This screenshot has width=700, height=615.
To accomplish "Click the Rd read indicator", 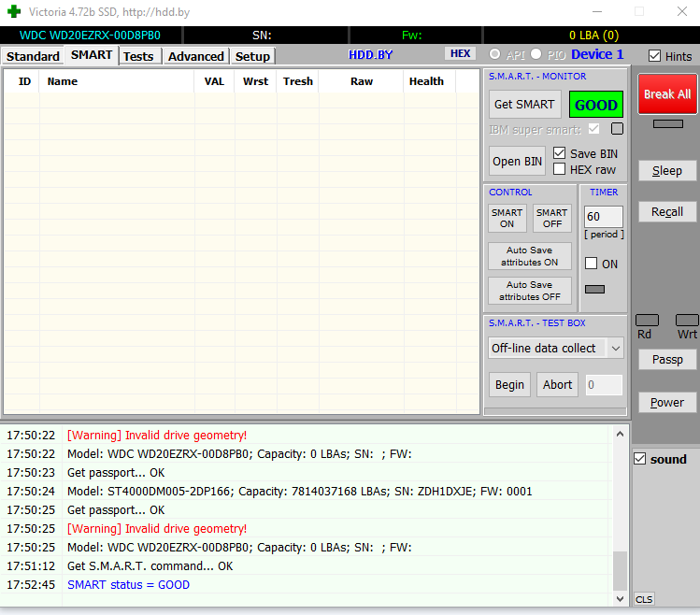I will (647, 321).
